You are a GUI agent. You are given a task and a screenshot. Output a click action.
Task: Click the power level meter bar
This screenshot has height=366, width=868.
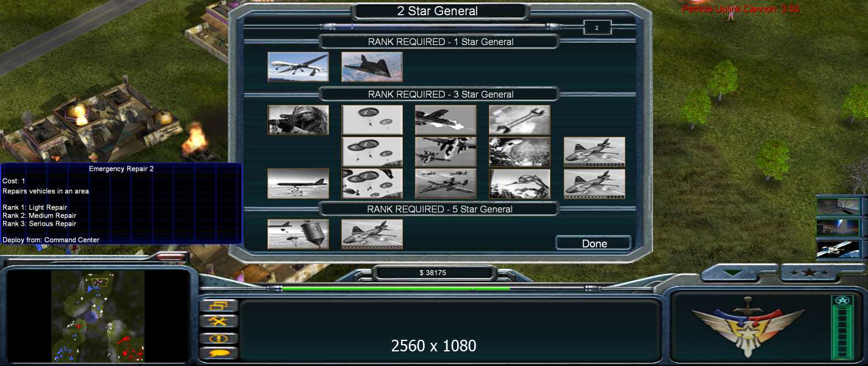click(x=842, y=328)
